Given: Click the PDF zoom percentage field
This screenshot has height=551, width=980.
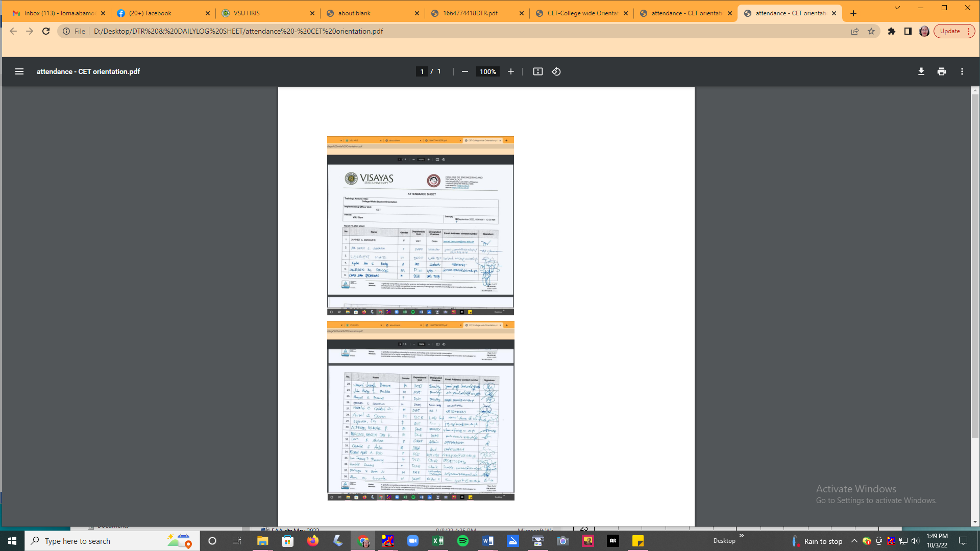Looking at the screenshot, I should (487, 71).
